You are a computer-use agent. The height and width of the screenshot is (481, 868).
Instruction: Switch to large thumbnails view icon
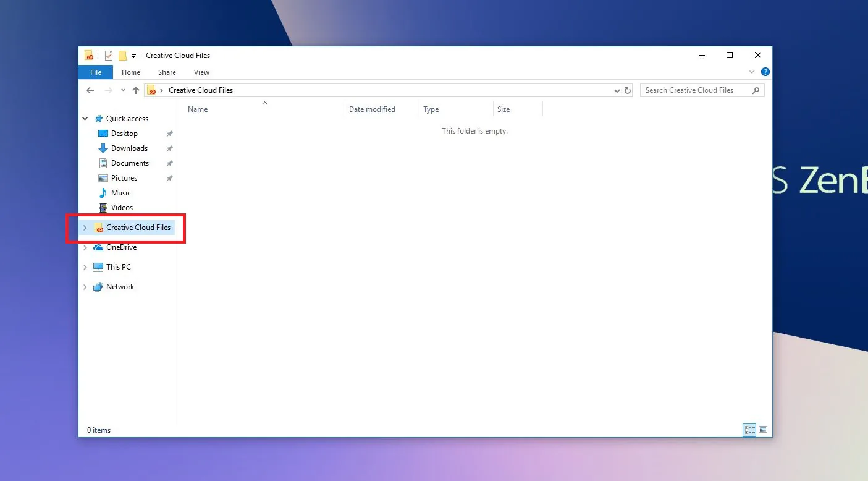(763, 430)
